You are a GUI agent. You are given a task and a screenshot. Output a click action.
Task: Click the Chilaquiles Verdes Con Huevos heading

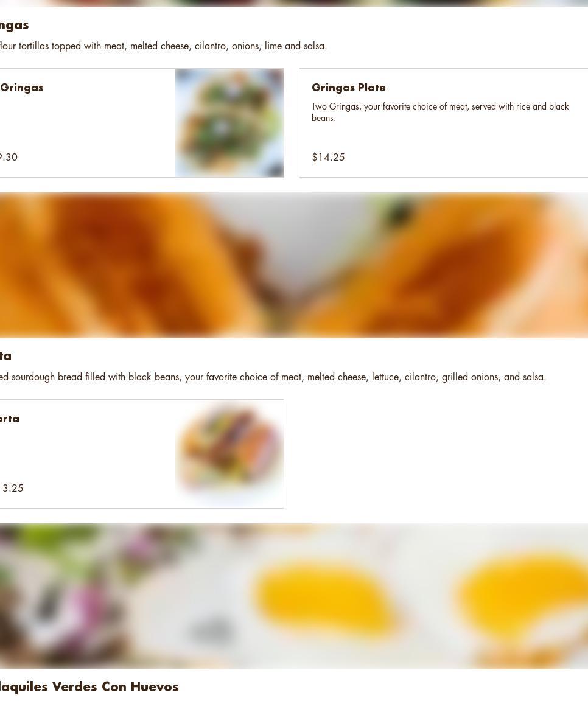[89, 686]
